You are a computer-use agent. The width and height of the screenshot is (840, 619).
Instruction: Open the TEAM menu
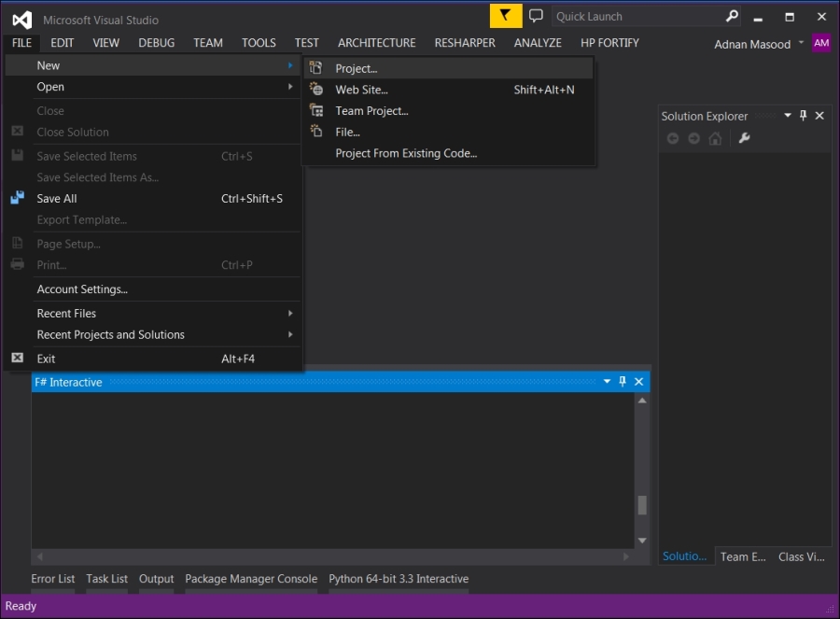pyautogui.click(x=208, y=43)
